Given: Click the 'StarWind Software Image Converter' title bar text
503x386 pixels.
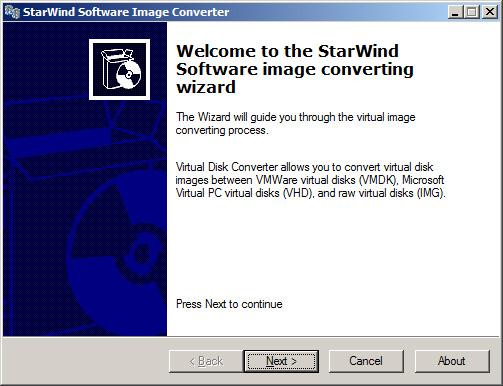Looking at the screenshot, I should click(126, 12).
